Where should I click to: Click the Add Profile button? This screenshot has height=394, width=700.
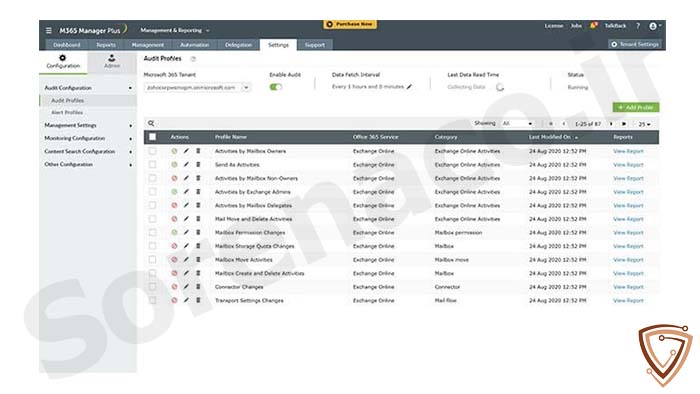click(x=636, y=107)
